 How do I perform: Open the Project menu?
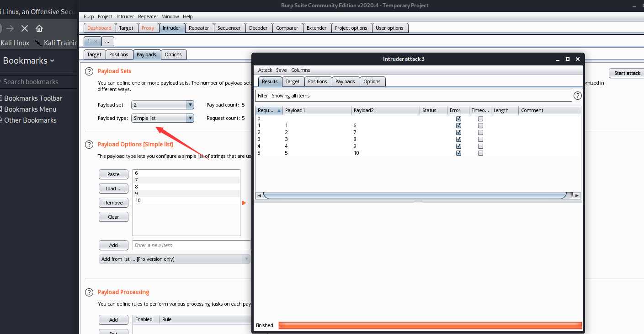[105, 16]
